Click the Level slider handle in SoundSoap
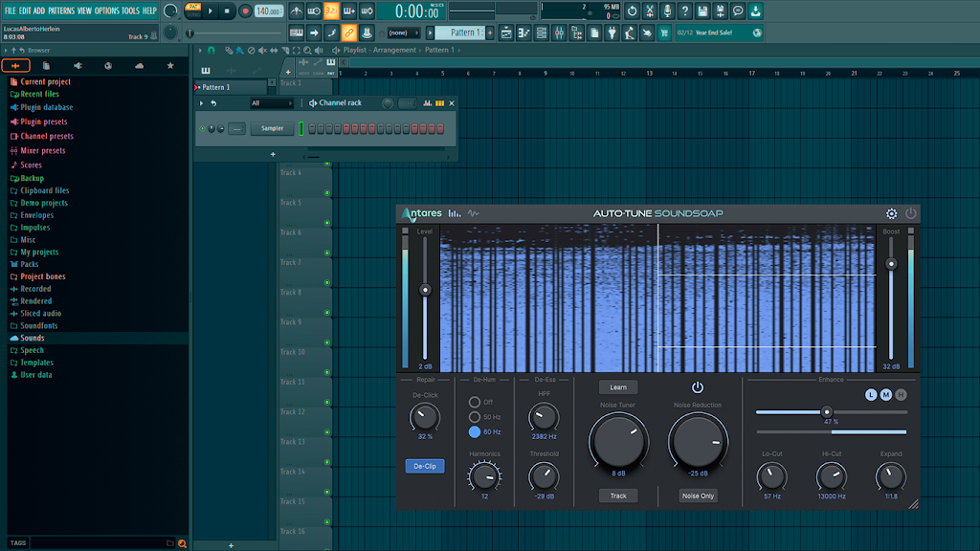Screen dimensions: 980x551 pos(425,290)
